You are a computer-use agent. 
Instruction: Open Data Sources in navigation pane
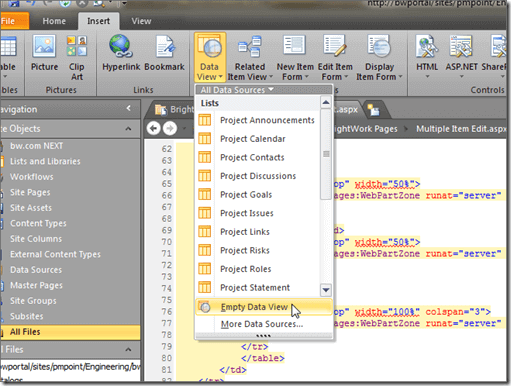coord(36,270)
